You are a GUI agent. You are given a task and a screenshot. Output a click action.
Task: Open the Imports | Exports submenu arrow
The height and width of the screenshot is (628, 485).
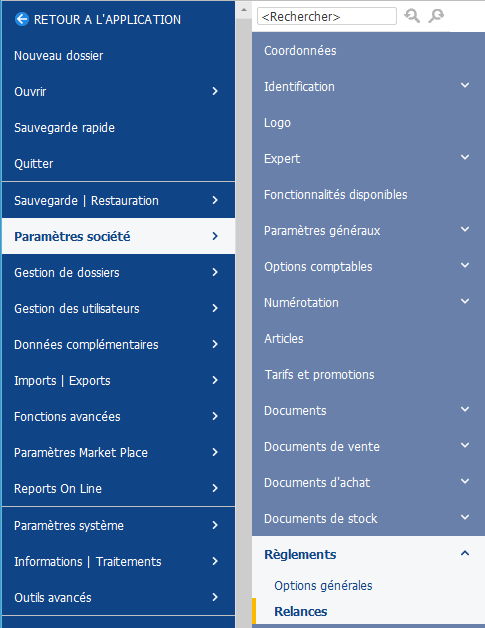tap(215, 380)
